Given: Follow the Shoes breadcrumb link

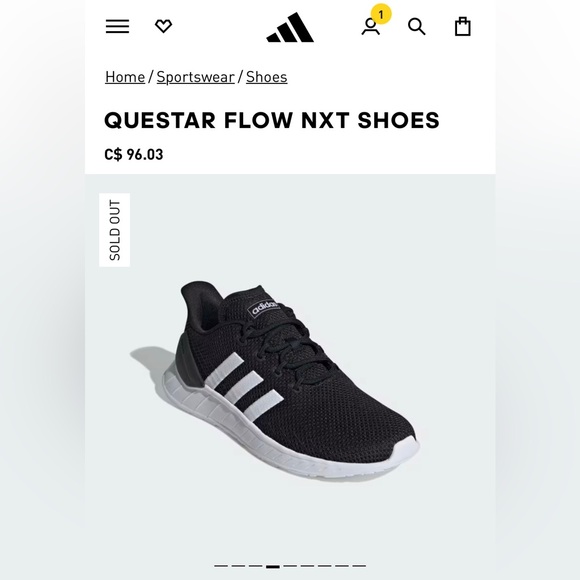Looking at the screenshot, I should 267,77.
